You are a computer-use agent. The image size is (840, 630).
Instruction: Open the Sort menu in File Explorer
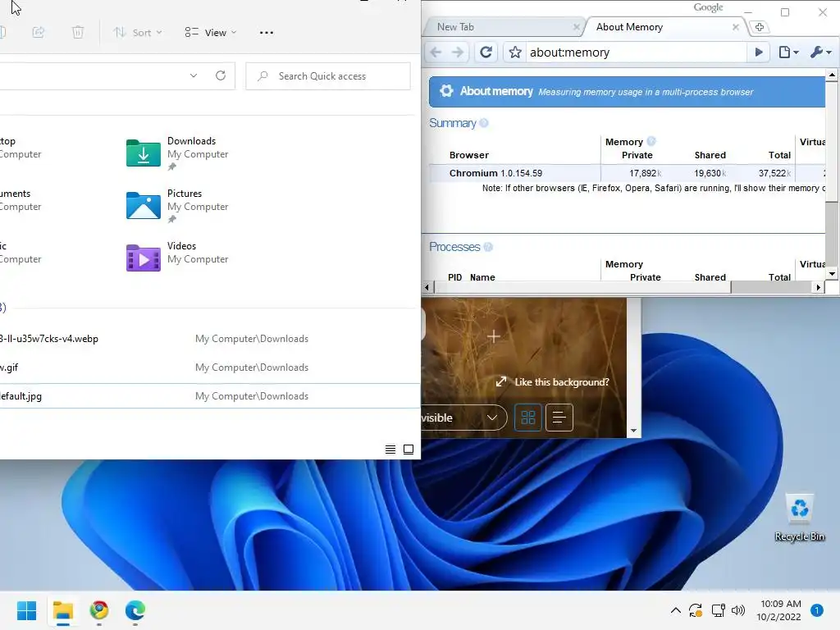pos(138,33)
